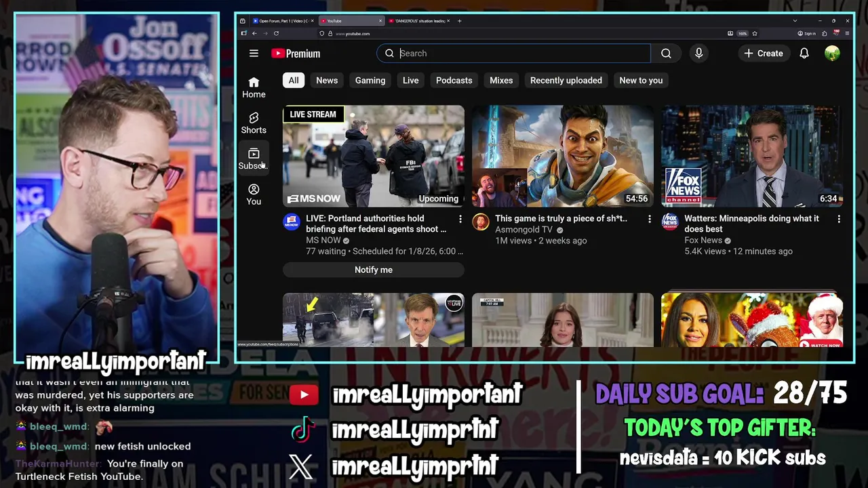
Task: Click '1M views • 2 weeks ago' text
Action: [541, 241]
